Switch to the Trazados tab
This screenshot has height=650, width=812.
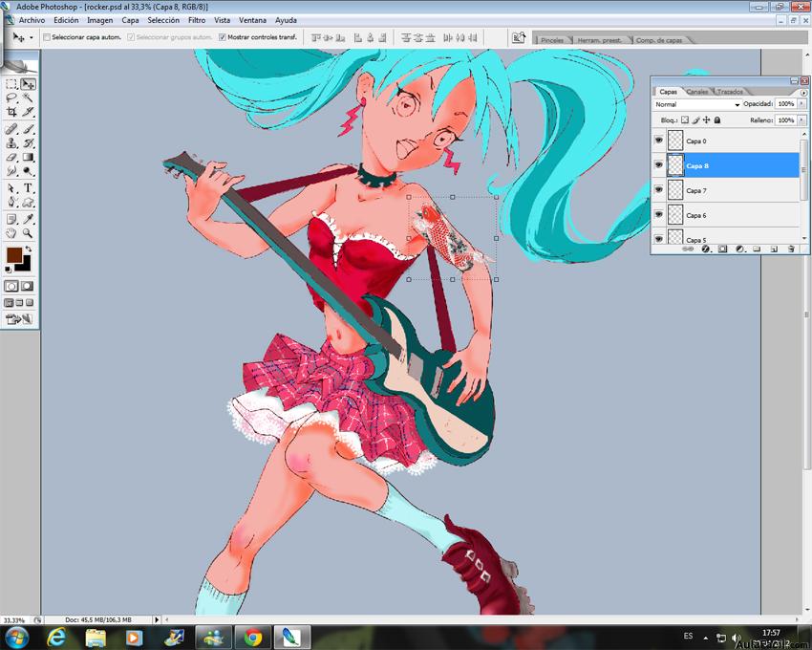[730, 92]
